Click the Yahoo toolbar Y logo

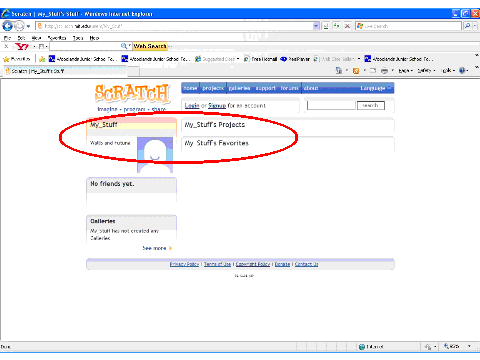pos(22,46)
